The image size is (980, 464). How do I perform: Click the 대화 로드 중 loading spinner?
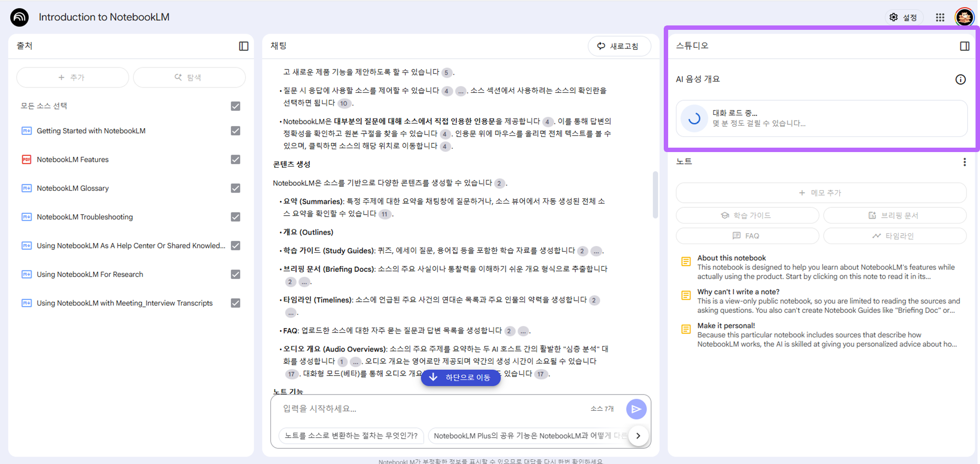point(694,118)
